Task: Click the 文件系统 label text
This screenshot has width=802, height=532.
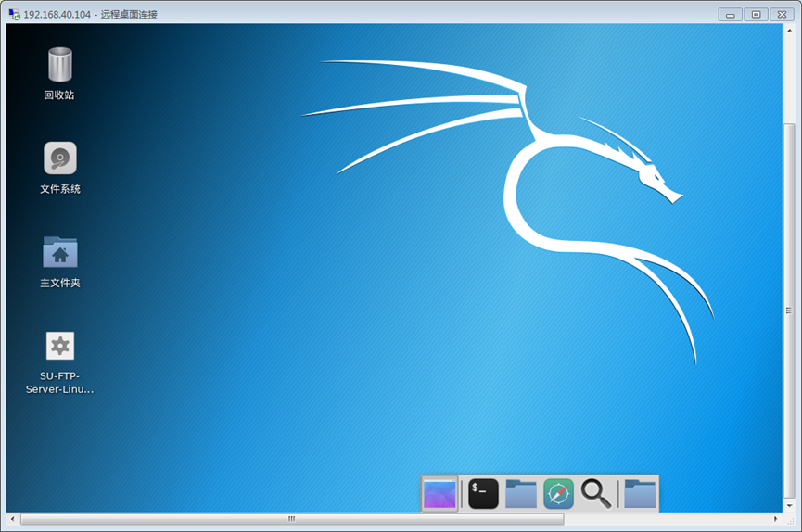Action: 60,189
